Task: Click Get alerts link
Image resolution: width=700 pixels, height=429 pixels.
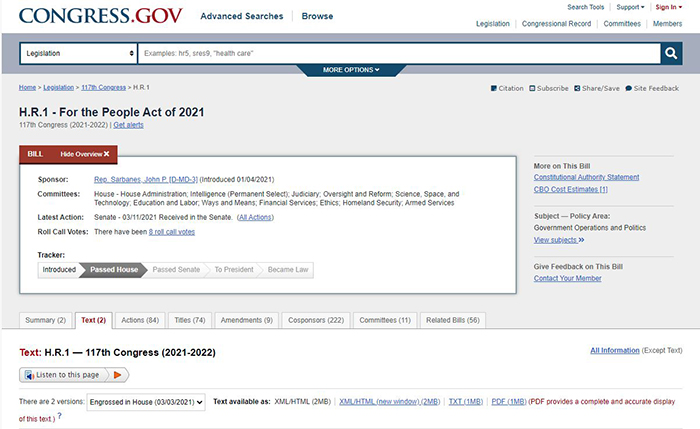Action: (129, 125)
